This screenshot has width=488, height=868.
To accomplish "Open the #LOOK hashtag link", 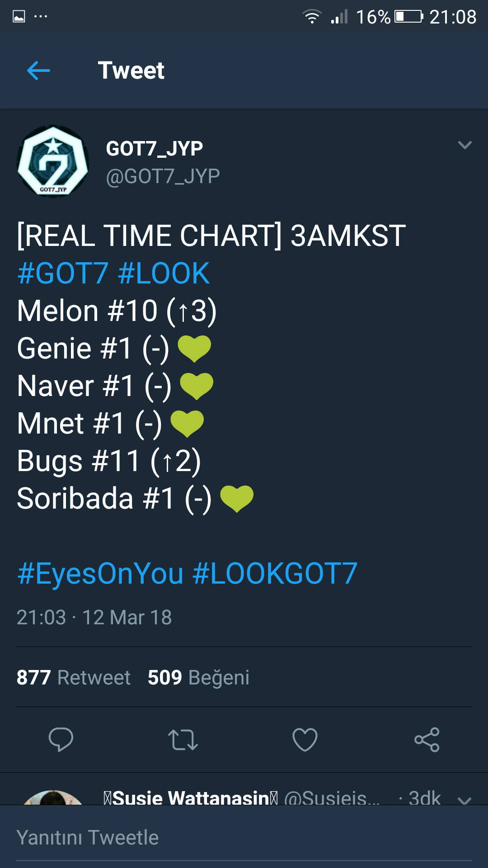I will tap(164, 273).
